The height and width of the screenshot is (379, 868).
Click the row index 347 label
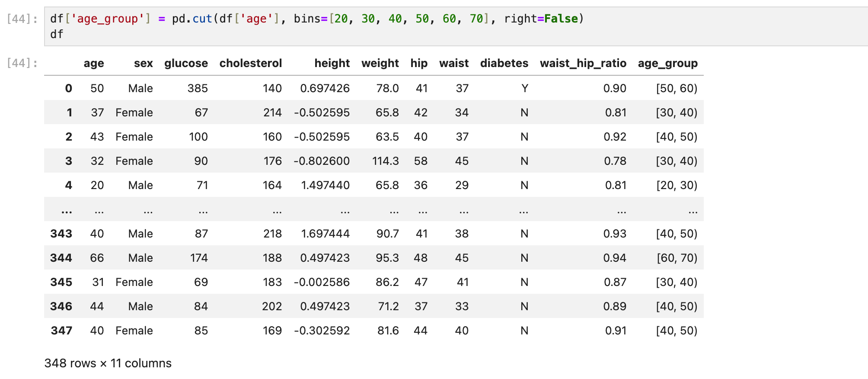(61, 331)
